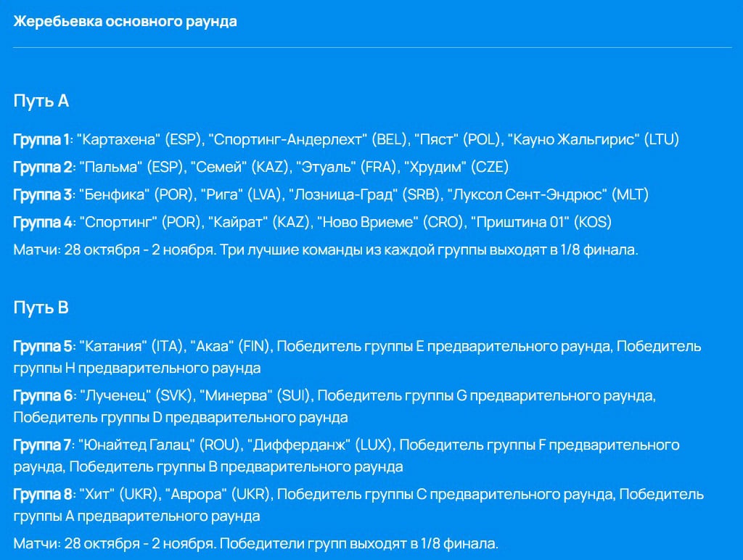This screenshot has height=560, width=743.
Task: Click team name "Пяст" (POL)
Action: coord(436,139)
